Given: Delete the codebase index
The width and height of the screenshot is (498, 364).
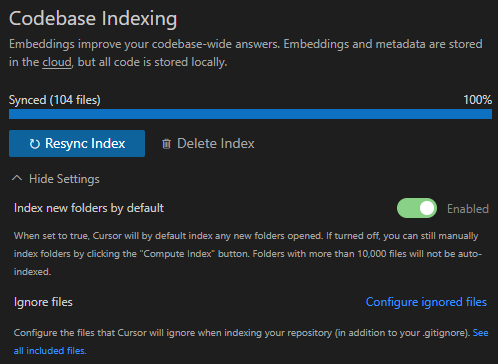Looking at the screenshot, I should (208, 144).
